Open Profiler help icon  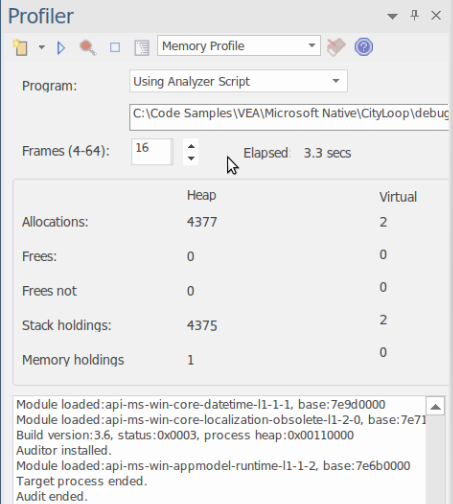(364, 47)
